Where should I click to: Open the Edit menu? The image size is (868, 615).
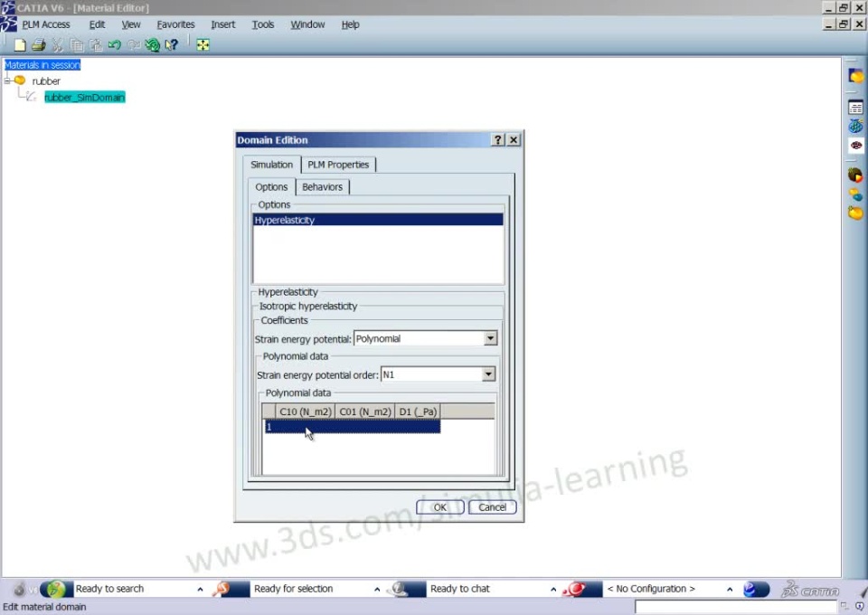click(x=97, y=24)
